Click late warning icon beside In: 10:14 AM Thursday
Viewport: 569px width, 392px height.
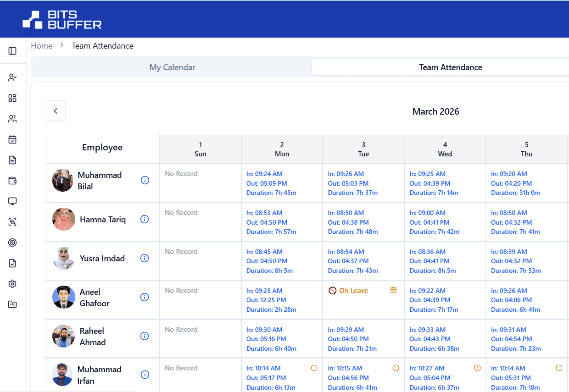tap(559, 368)
